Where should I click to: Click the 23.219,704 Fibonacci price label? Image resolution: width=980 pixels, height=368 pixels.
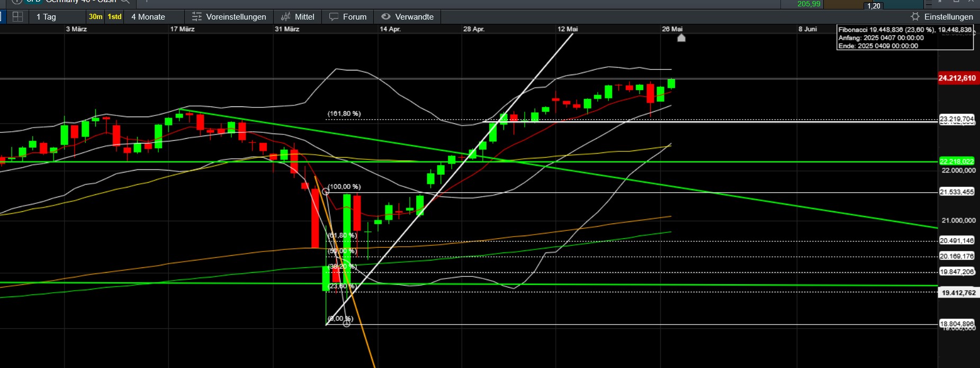pyautogui.click(x=957, y=119)
